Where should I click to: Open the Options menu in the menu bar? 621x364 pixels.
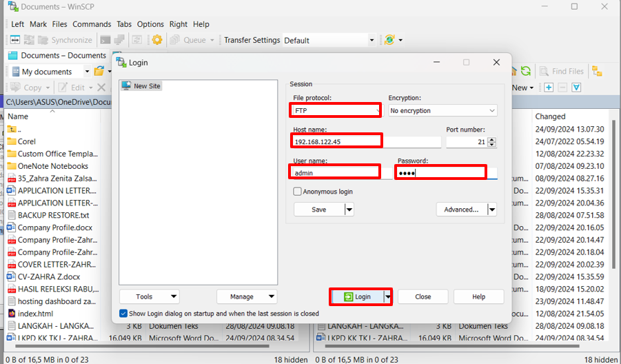pos(150,24)
